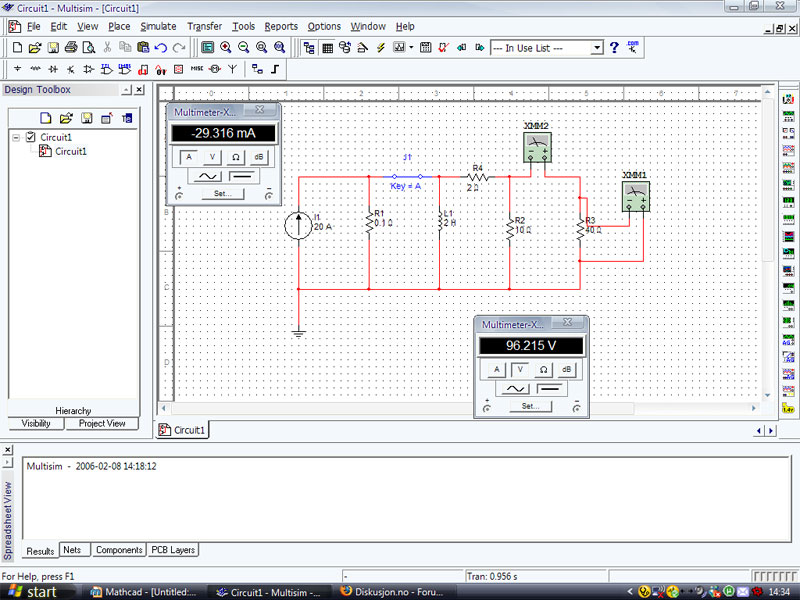Open the In Use List dropdown

(597, 47)
